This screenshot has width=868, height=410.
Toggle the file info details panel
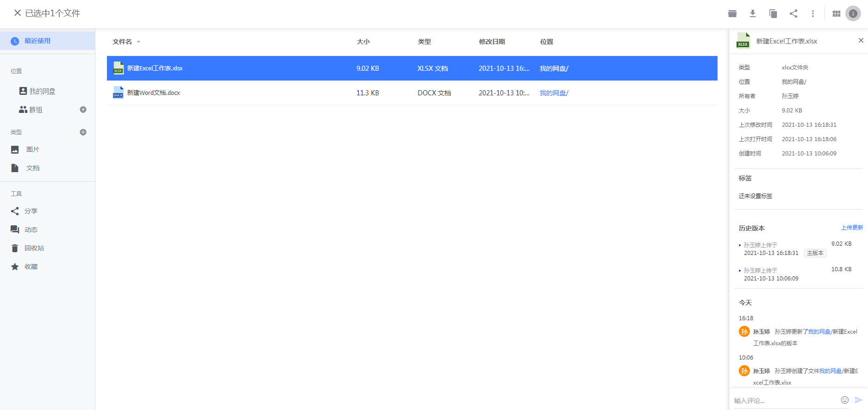click(x=853, y=13)
